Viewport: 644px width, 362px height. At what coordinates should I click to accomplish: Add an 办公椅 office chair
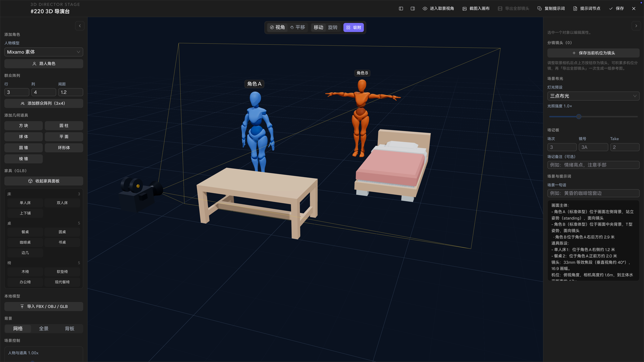[x=25, y=282]
